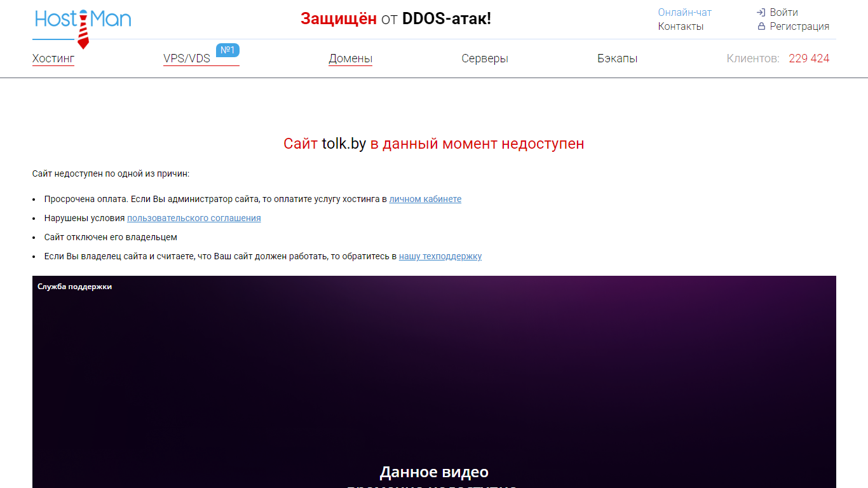Click the login arrow icon beside Войти
This screenshot has height=488, width=868.
click(x=761, y=12)
